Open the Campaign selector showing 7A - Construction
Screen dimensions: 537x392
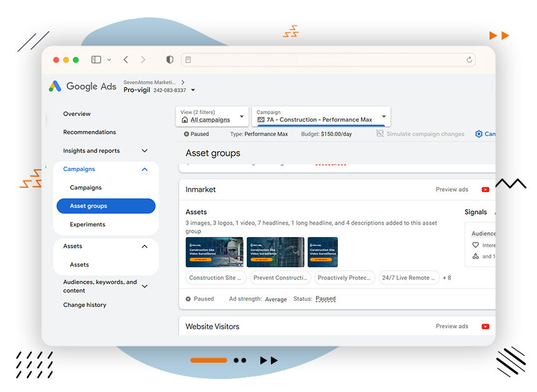tap(321, 119)
